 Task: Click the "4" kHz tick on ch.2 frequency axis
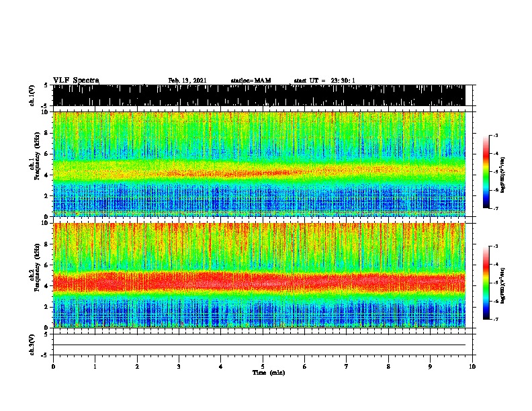coord(47,286)
